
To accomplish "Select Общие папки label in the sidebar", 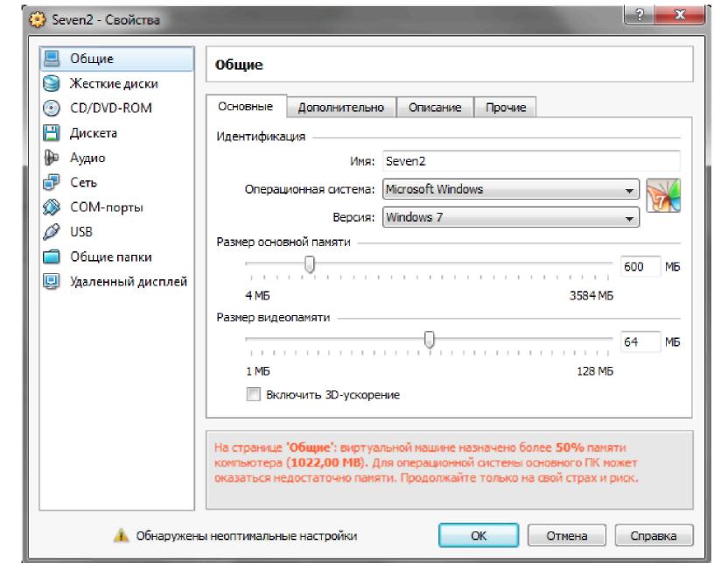I will pos(111,257).
